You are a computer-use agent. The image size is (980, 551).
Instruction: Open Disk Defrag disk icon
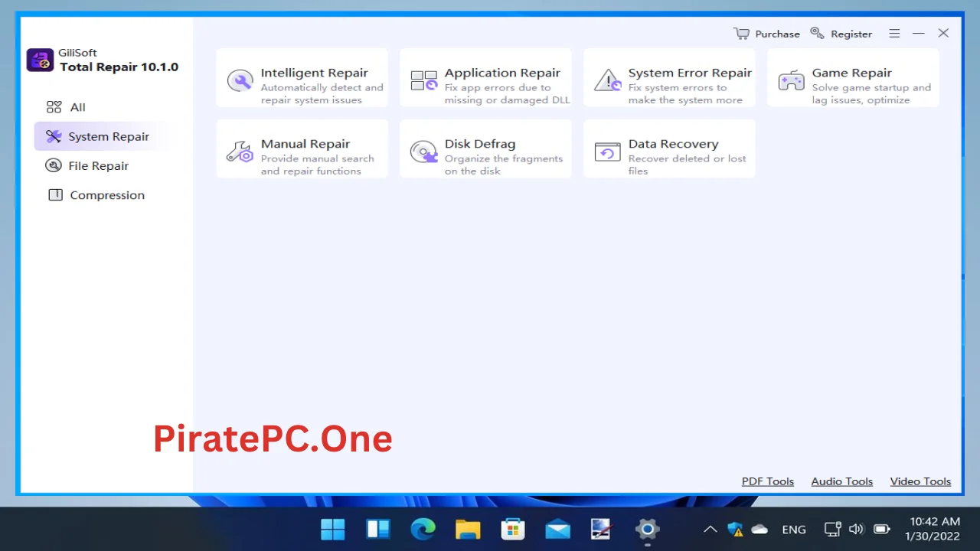[423, 152]
